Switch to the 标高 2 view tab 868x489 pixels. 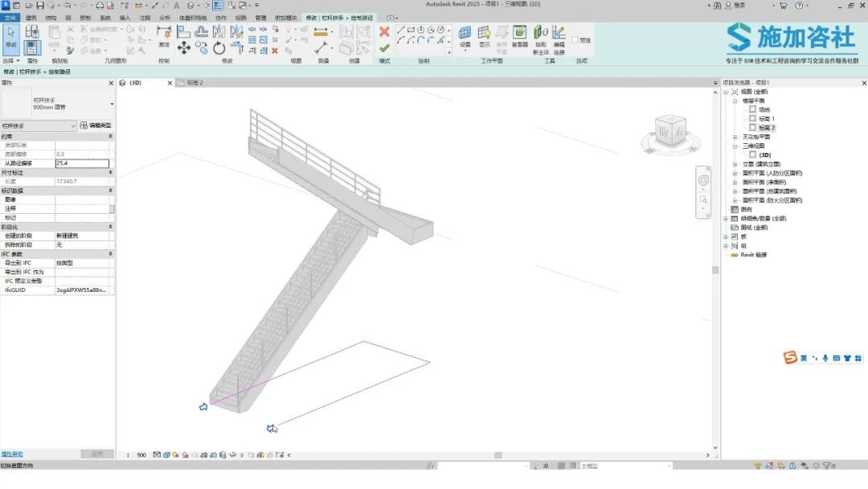pyautogui.click(x=194, y=83)
